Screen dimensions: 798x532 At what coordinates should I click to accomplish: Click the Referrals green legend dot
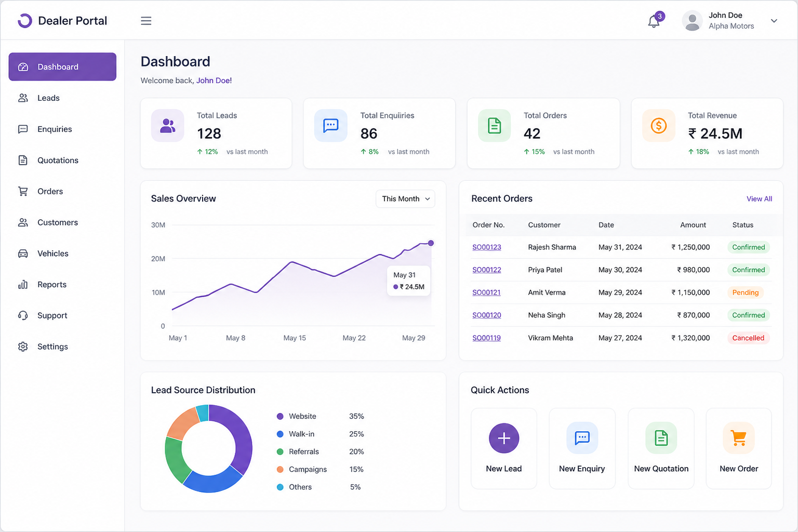(280, 452)
